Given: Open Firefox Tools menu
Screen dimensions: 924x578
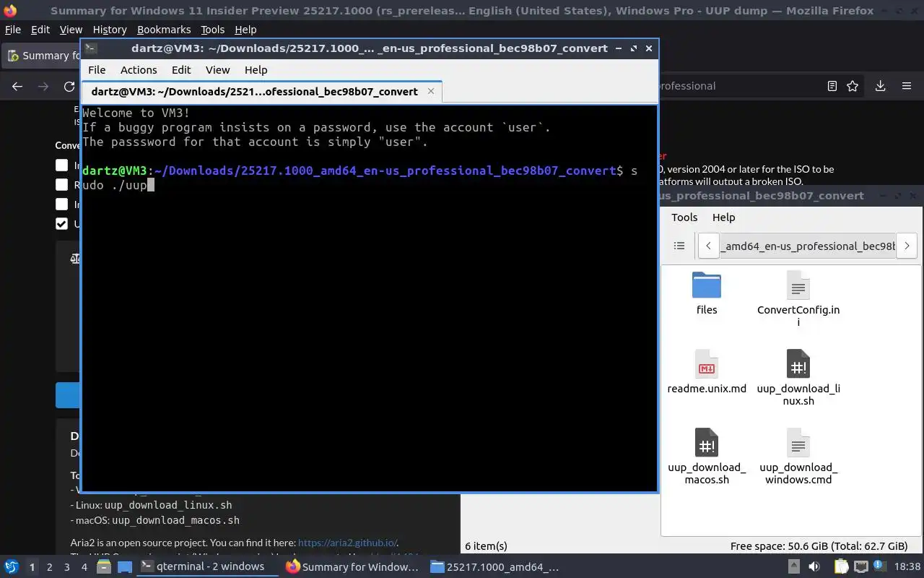Looking at the screenshot, I should pos(212,30).
